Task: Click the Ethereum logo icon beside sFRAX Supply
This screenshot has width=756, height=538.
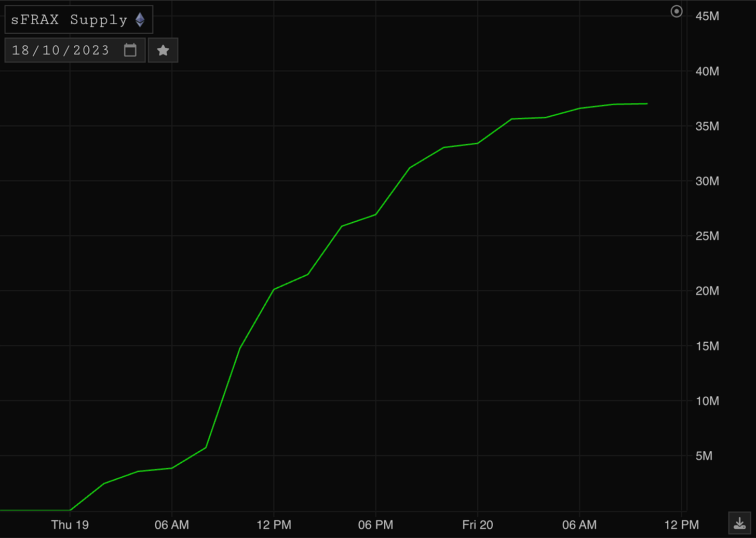Action: (140, 20)
